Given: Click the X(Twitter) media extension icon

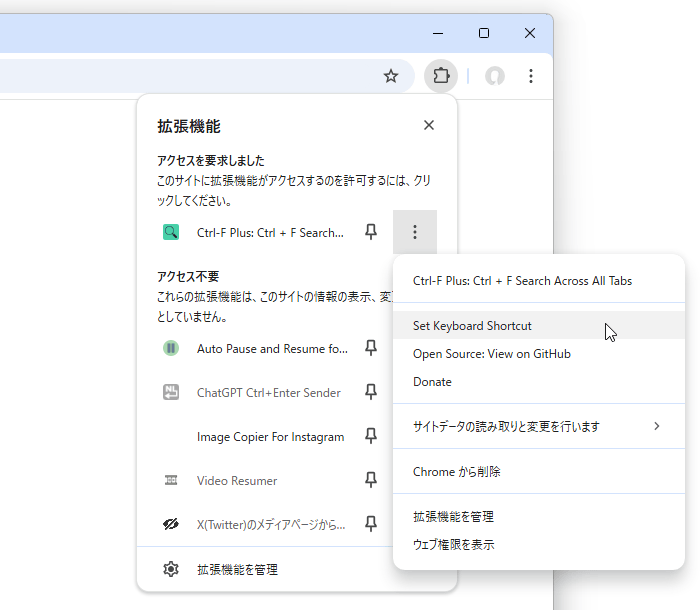Looking at the screenshot, I should coord(171,524).
